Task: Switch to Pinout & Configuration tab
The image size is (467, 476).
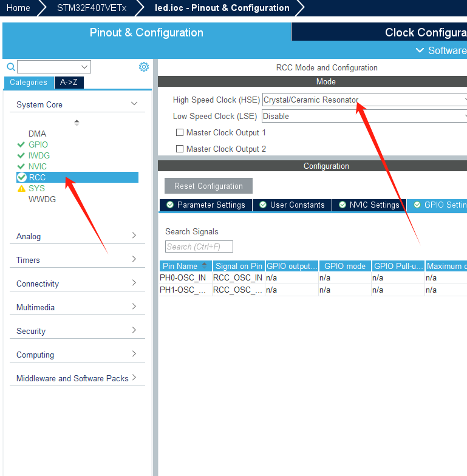Action: click(146, 33)
